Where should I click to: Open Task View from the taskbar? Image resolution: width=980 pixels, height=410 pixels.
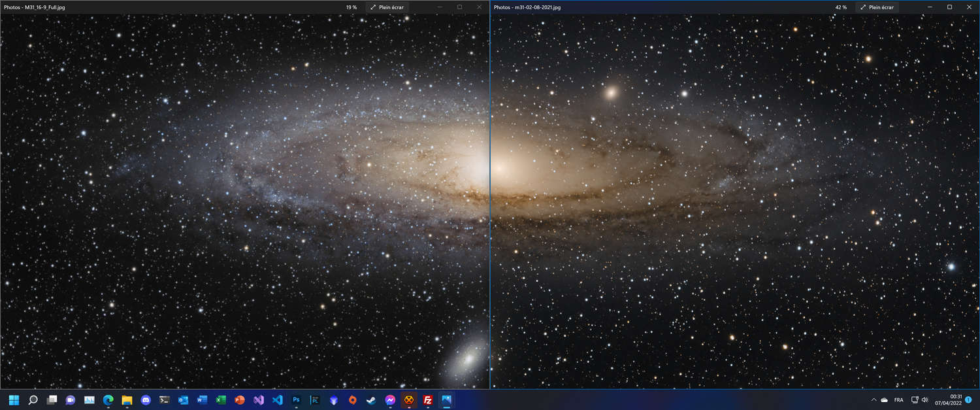(52, 400)
